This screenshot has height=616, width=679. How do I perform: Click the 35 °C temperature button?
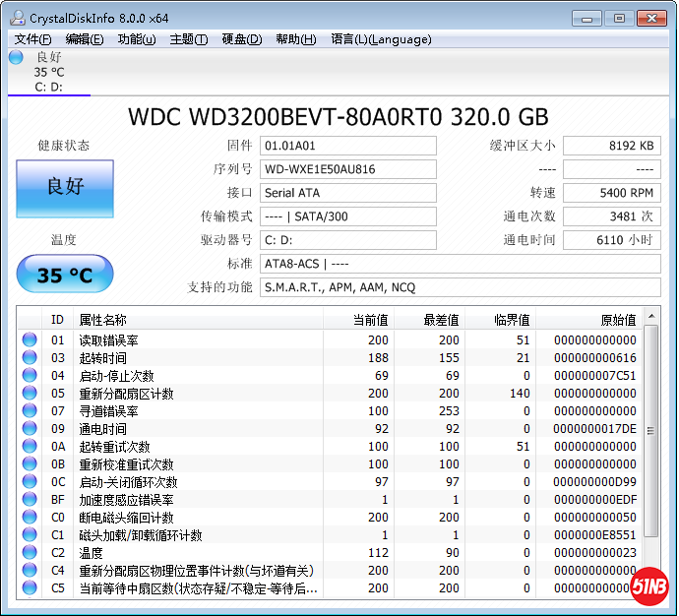coord(65,275)
